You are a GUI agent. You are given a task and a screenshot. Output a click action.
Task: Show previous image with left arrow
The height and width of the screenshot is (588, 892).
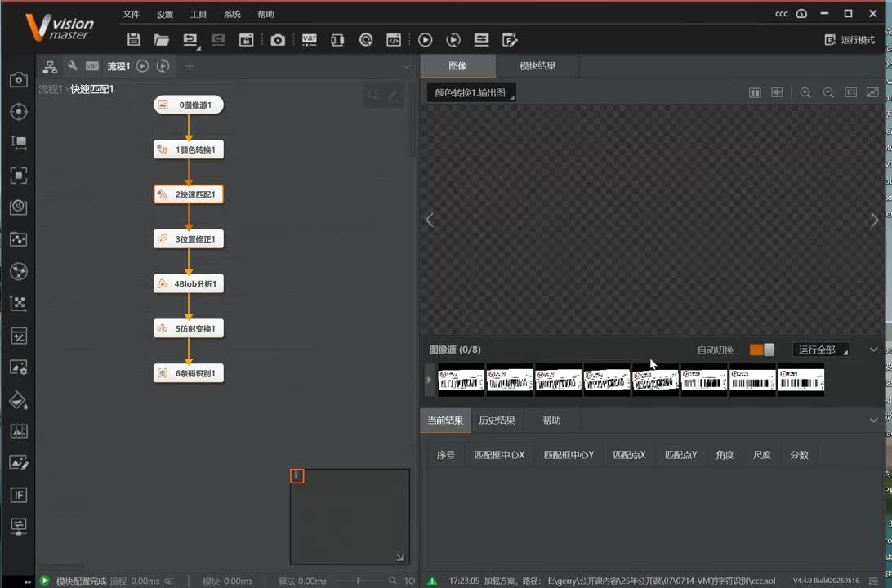point(430,220)
